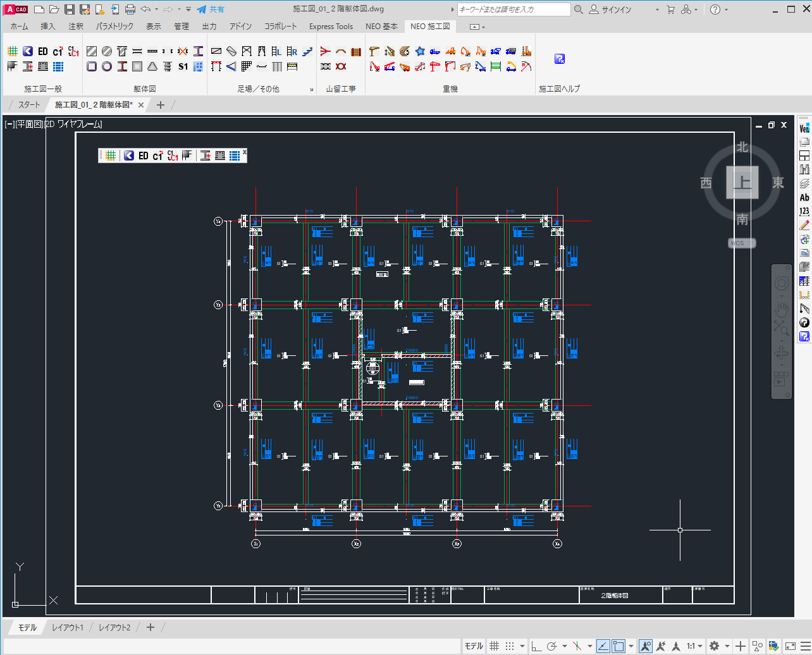The width and height of the screenshot is (812, 655).
Task: Click the S1 slab symbol icon
Action: click(x=183, y=66)
